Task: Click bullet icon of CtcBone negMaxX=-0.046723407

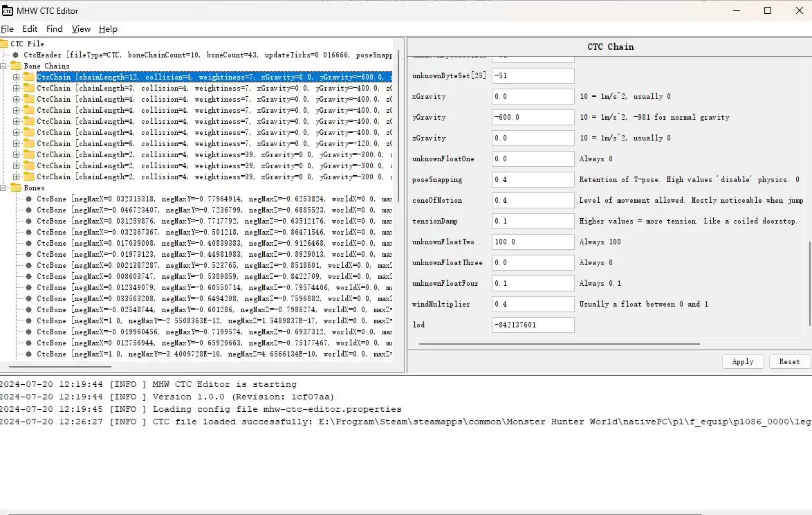Action: (x=29, y=210)
